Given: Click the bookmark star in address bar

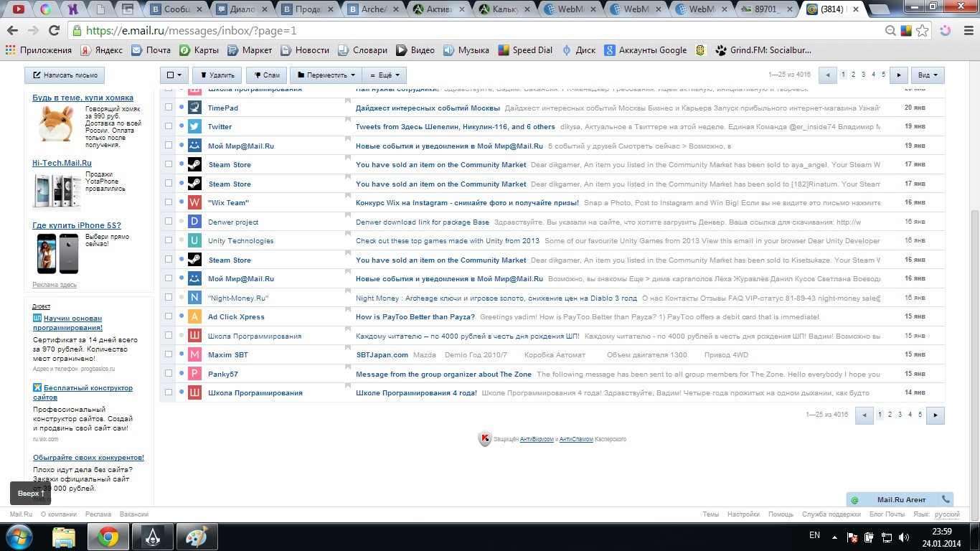Looking at the screenshot, I should tap(923, 31).
